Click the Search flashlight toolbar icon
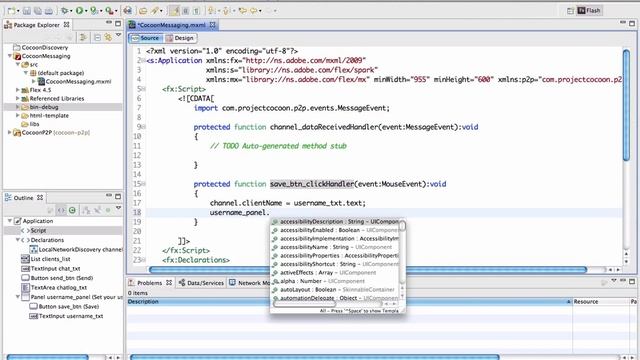The width and height of the screenshot is (640, 360). [155, 11]
